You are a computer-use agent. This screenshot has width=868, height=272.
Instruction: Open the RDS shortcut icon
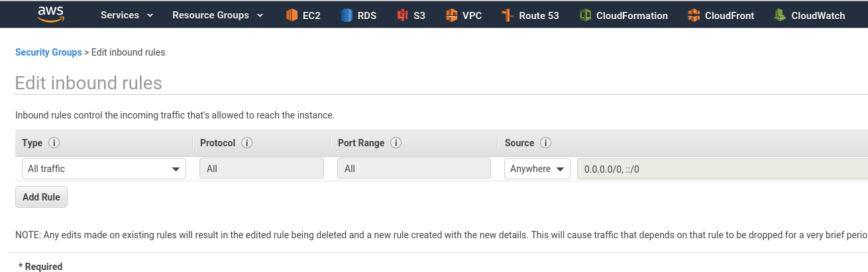[347, 15]
